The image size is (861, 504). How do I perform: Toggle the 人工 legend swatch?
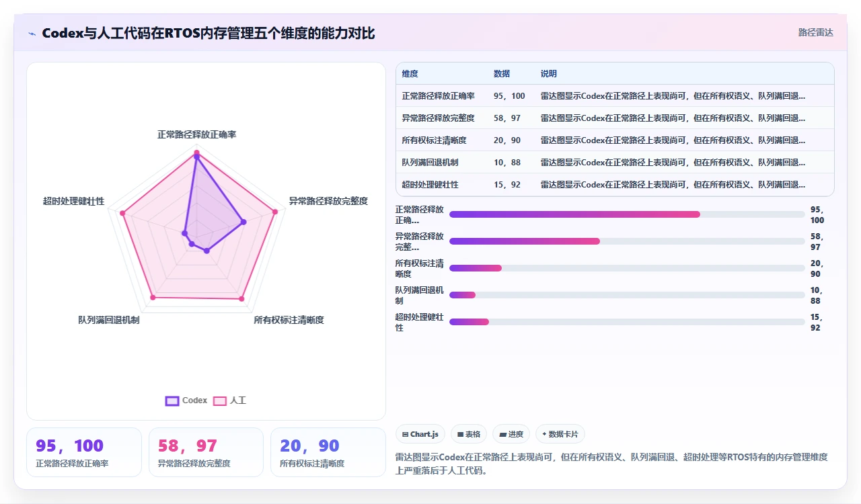click(x=220, y=401)
